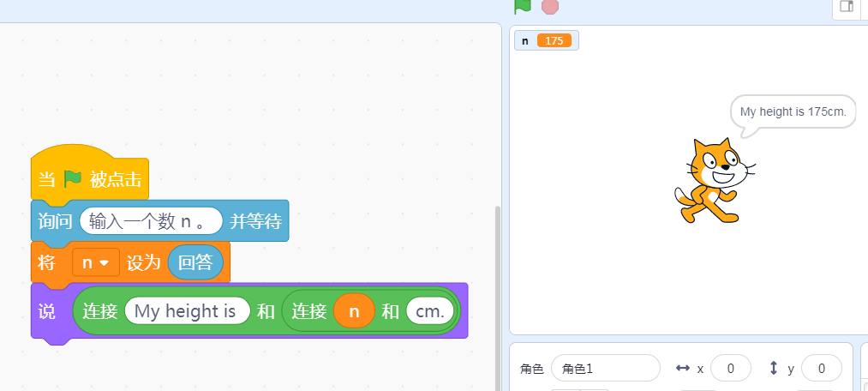Edit the 输入一个数 n 。 question field
This screenshot has height=391, width=868.
tap(151, 221)
